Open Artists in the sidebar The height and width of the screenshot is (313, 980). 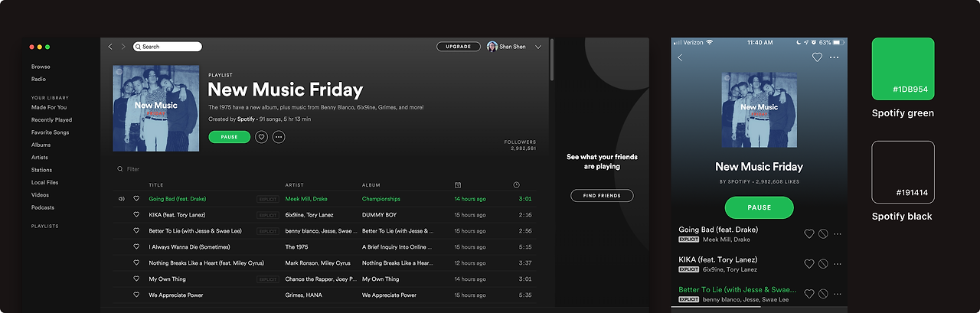pyautogui.click(x=40, y=158)
